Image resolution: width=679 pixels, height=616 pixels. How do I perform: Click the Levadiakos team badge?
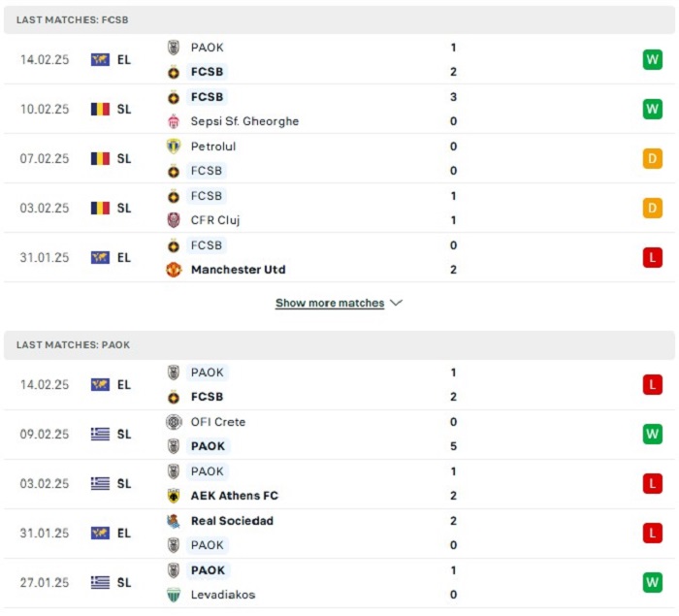[x=174, y=595]
